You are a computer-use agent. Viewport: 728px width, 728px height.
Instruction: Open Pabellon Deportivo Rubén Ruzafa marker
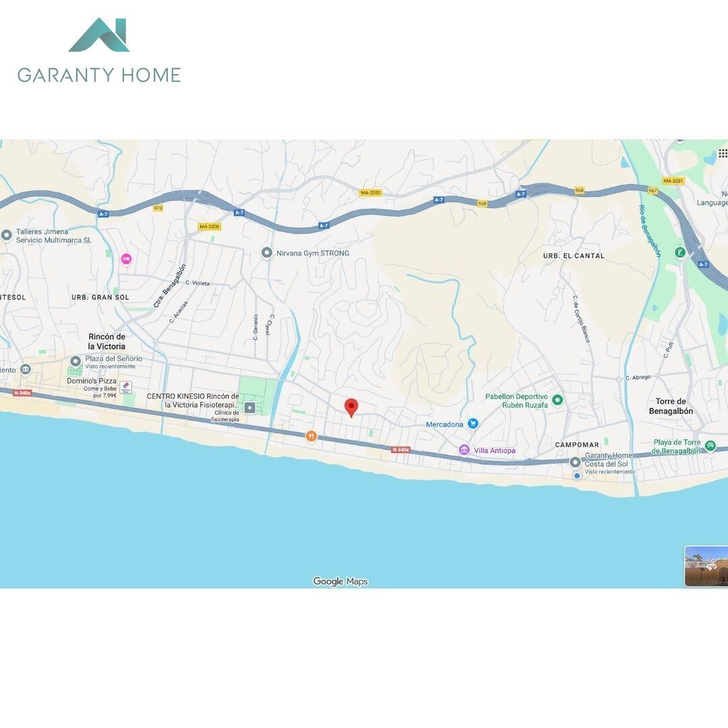pyautogui.click(x=557, y=400)
